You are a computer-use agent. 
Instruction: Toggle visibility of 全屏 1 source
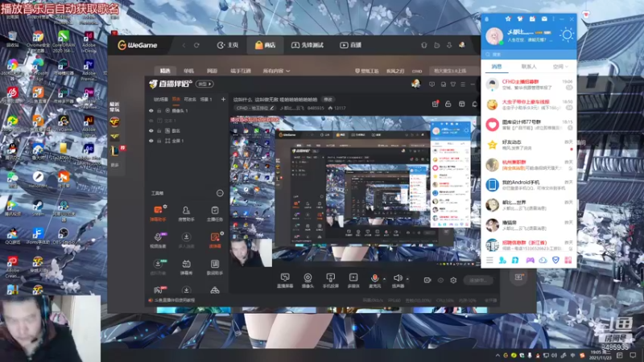pos(151,141)
